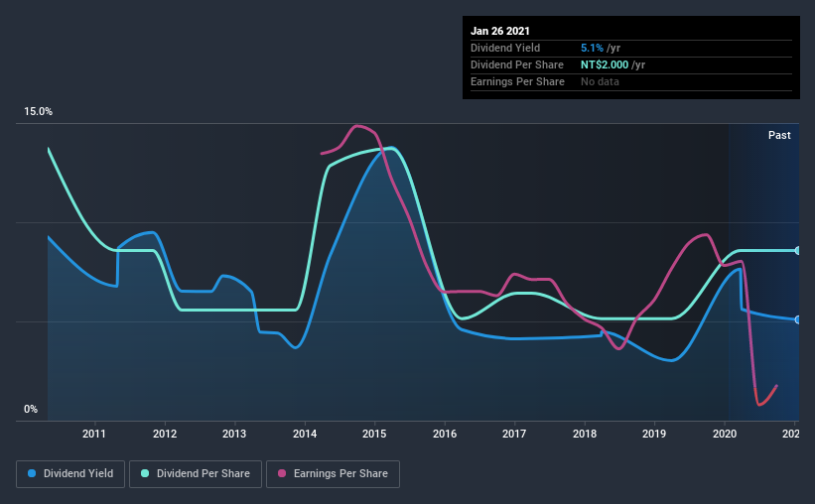
Task: Click the 0% y-axis label
Action: [31, 410]
